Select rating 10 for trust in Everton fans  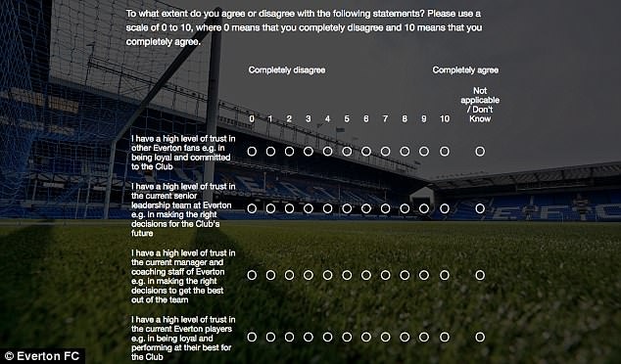tap(445, 151)
